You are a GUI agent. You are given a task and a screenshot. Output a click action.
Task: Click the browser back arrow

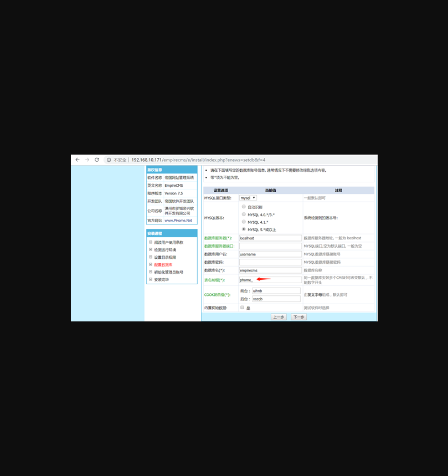click(78, 160)
